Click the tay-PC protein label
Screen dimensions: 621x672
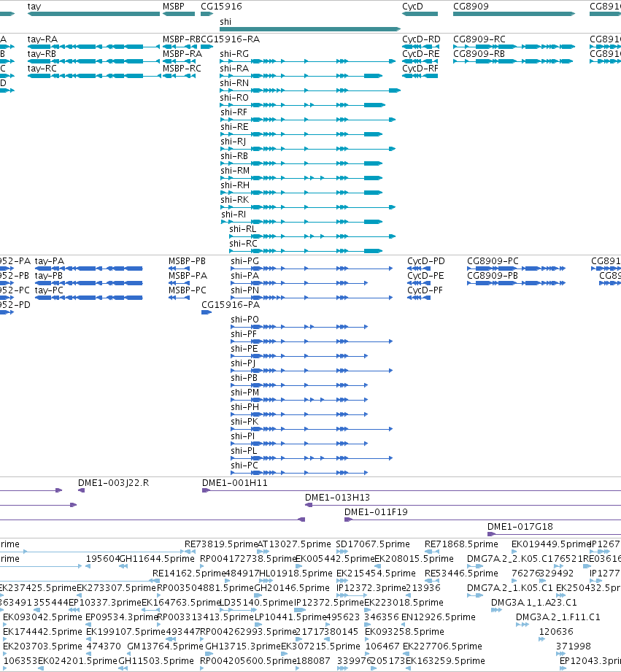pyautogui.click(x=50, y=290)
